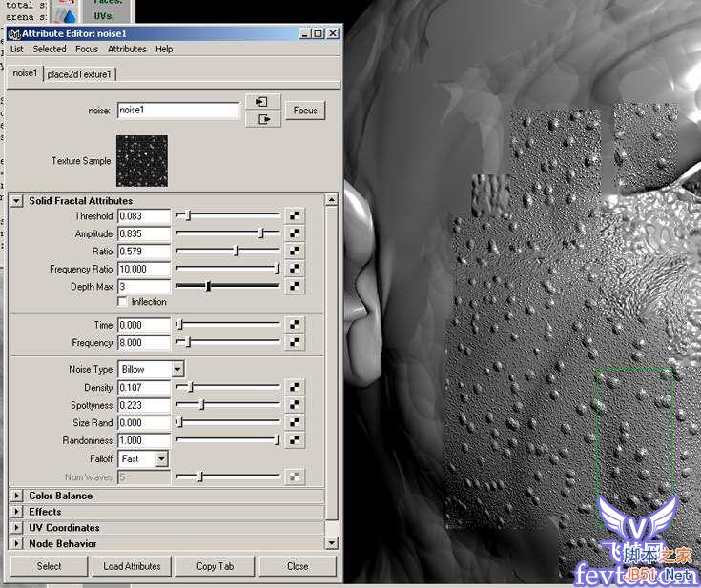Viewport: 701px width, 588px height.
Task: Click the Maya icon in Attribute Editor title bar
Action: (14, 34)
